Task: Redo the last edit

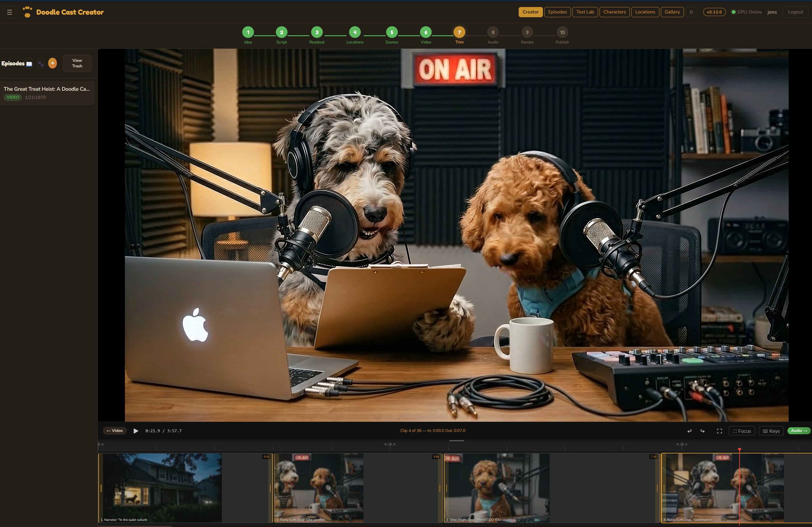Action: tap(703, 430)
